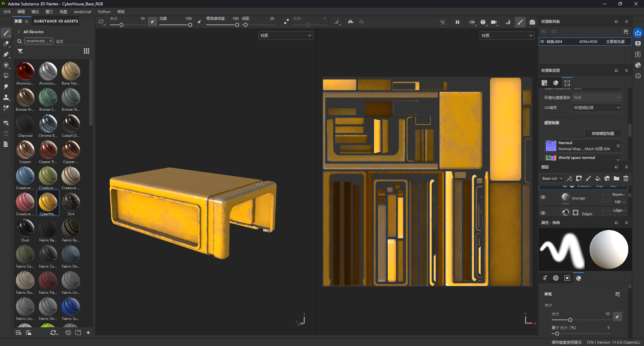Screen dimensions: 644x346
Task: Select the 材质.004 texture set row
Action: click(x=585, y=42)
